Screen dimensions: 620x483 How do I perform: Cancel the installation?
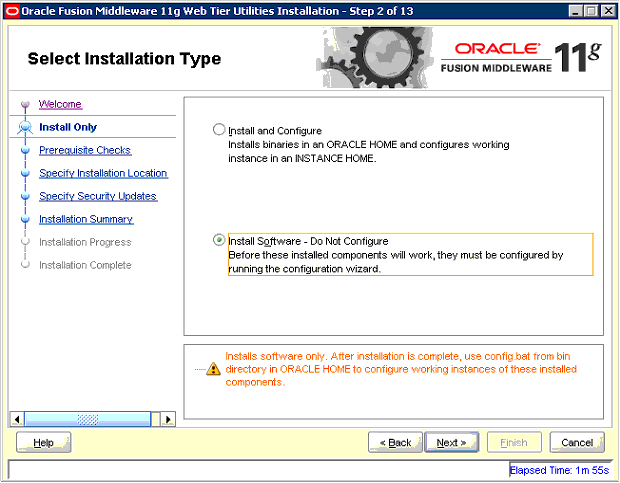coord(577,442)
